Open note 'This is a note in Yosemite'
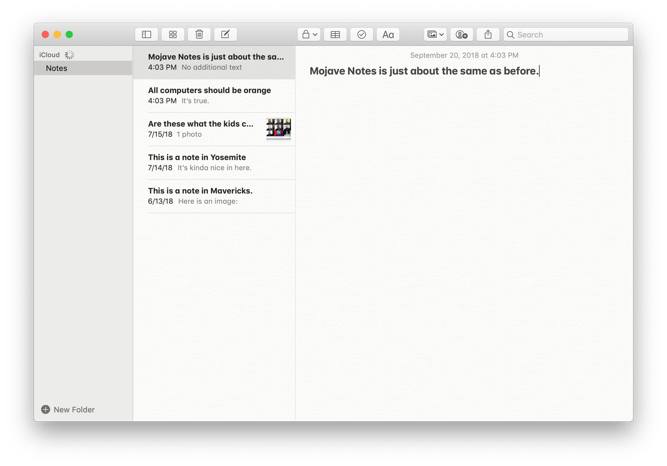The height and width of the screenshot is (466, 667). (x=214, y=162)
